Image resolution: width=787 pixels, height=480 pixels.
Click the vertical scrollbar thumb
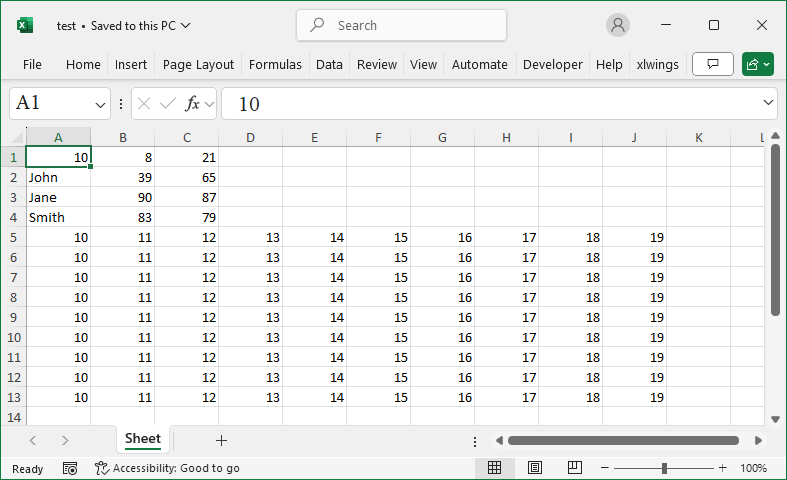(775, 230)
